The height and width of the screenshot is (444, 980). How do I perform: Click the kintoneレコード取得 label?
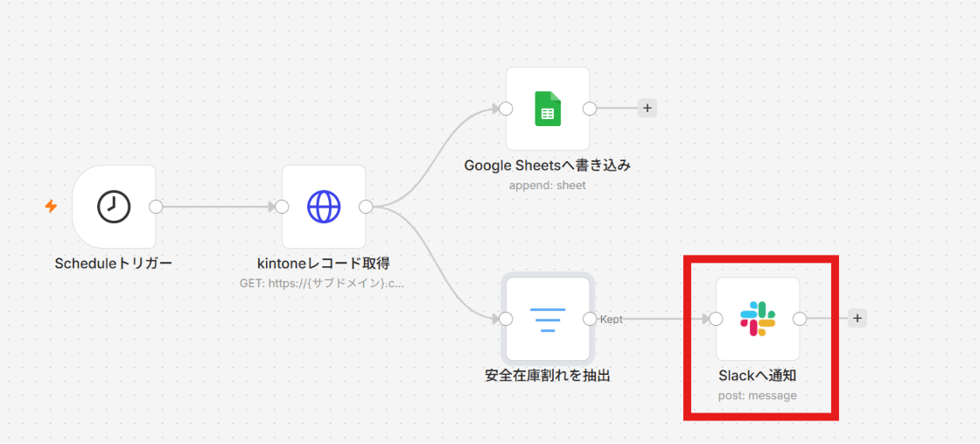click(324, 264)
